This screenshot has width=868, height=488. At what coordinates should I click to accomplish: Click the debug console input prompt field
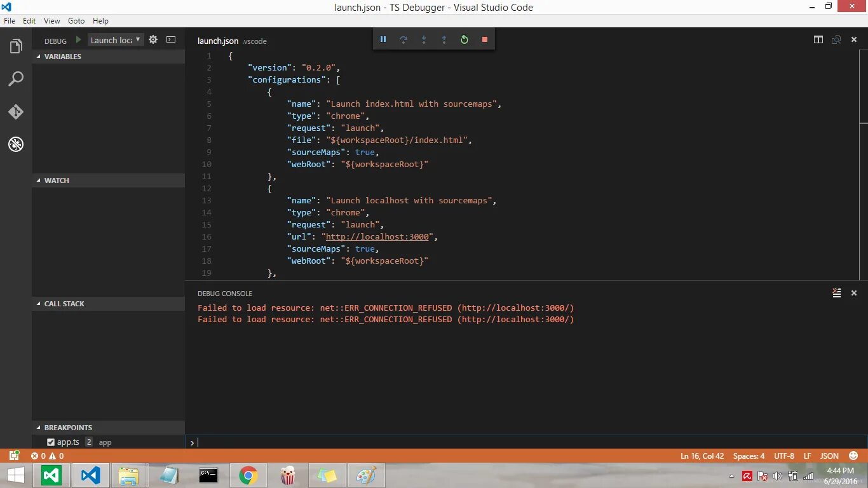526,442
